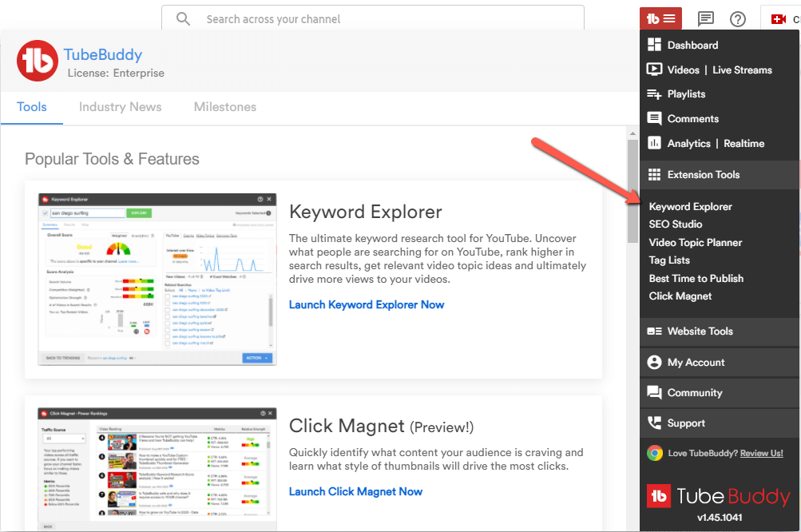The width and height of the screenshot is (801, 532).
Task: Click Launch Keyword Explorer Now link
Action: pos(367,304)
